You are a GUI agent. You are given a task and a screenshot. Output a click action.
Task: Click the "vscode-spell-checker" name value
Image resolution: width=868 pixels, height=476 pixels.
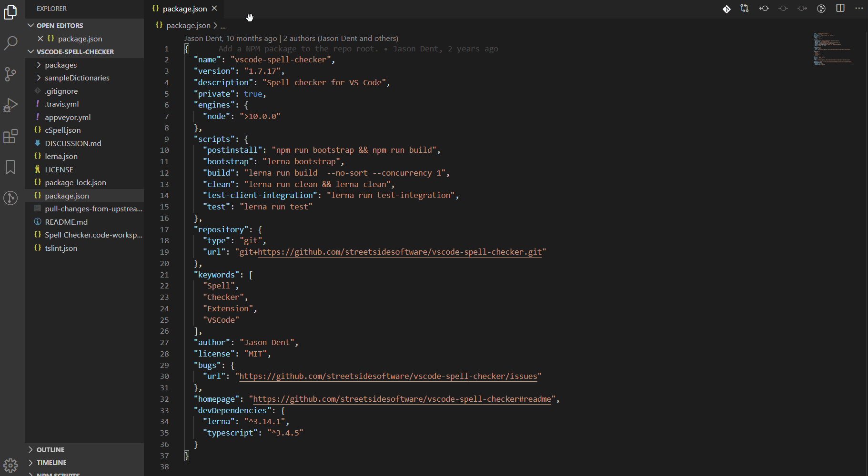point(281,59)
